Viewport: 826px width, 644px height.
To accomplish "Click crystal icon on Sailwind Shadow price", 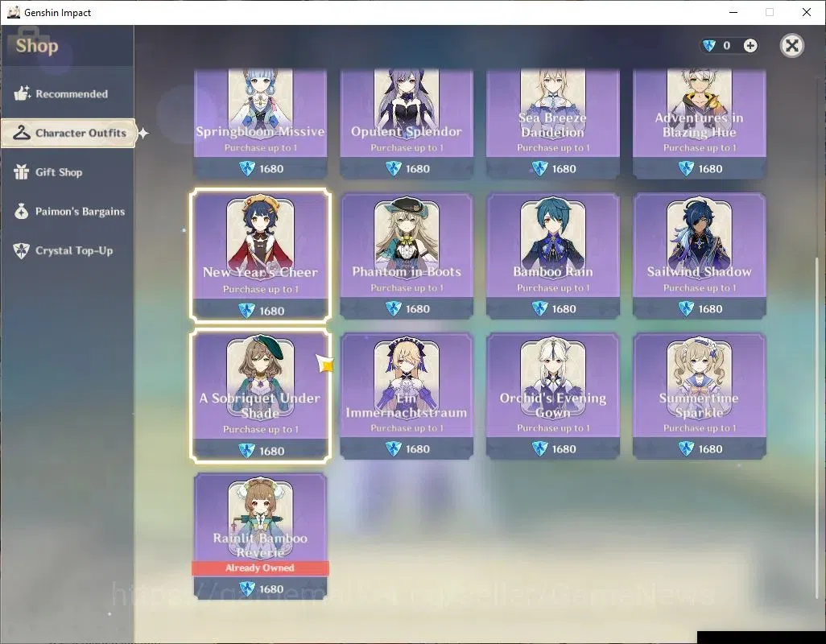I will pos(686,308).
